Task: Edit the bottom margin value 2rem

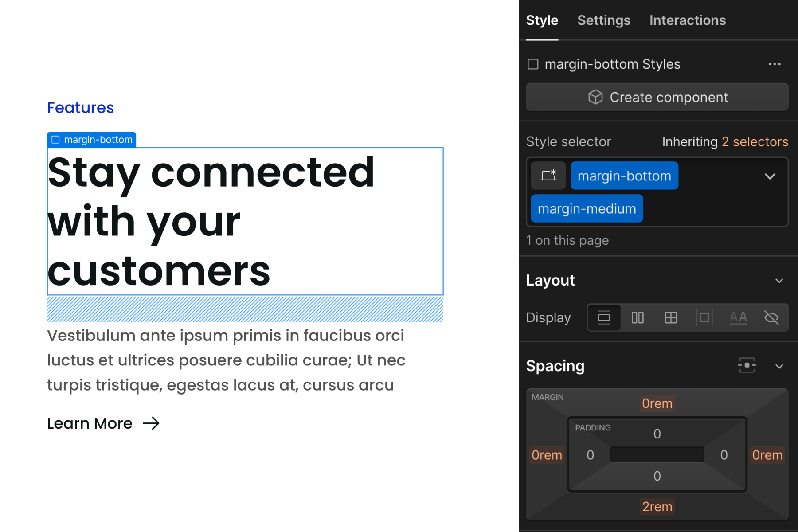Action: click(x=657, y=506)
